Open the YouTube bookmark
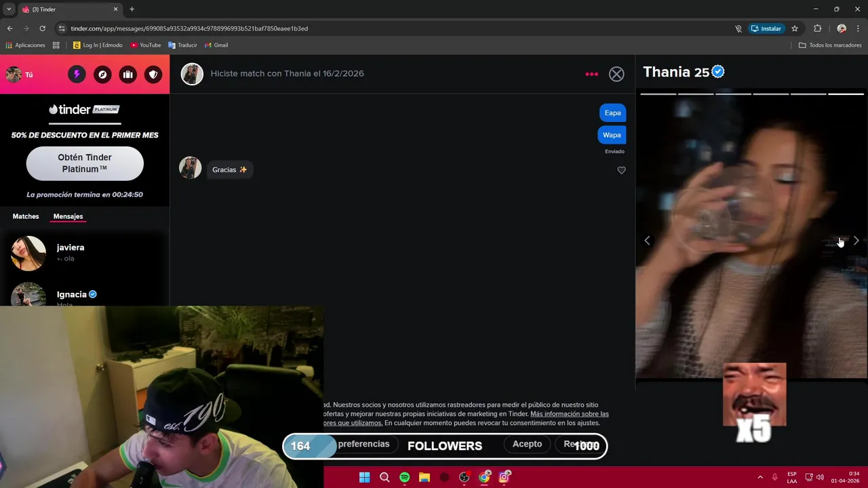This screenshot has height=488, width=868. click(146, 45)
